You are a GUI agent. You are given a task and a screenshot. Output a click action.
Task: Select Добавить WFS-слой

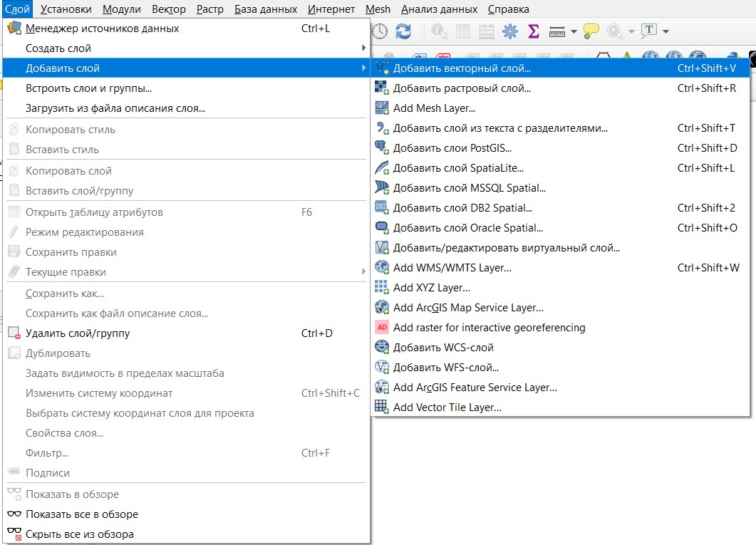tap(560, 367)
